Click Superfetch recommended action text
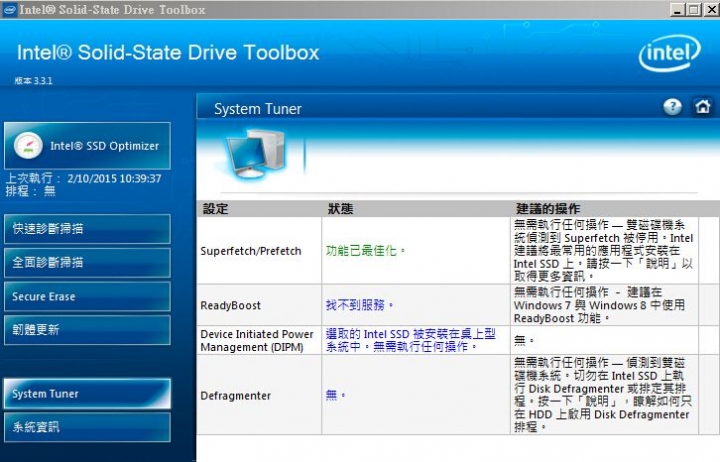720x462 pixels. pos(603,250)
